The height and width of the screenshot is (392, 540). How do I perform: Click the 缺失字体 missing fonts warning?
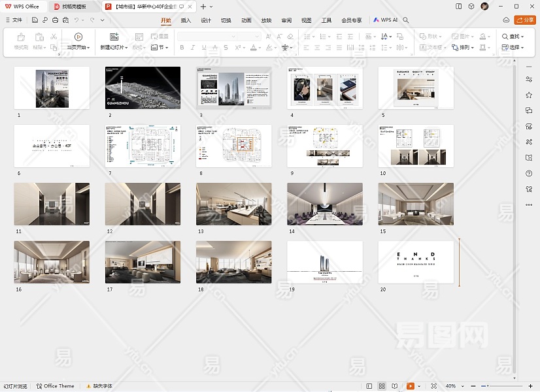[x=99, y=386]
